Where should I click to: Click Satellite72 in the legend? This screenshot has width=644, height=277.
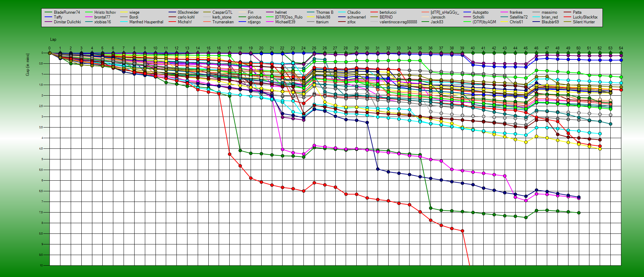point(519,17)
